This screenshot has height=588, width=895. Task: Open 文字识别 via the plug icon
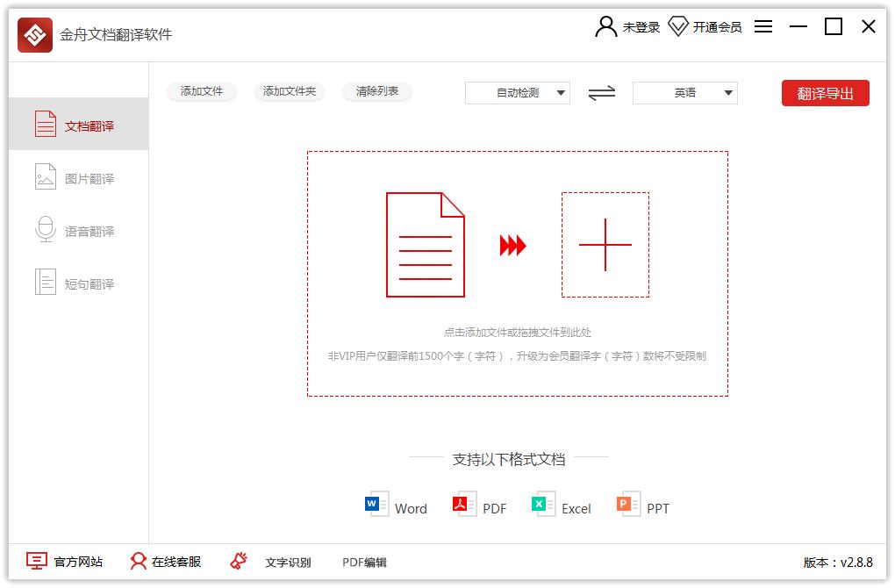(x=237, y=562)
